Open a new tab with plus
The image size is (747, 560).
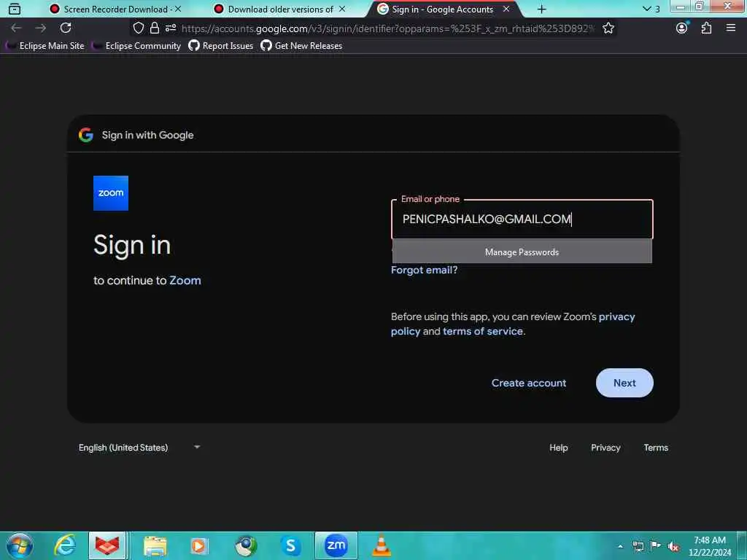coord(542,9)
